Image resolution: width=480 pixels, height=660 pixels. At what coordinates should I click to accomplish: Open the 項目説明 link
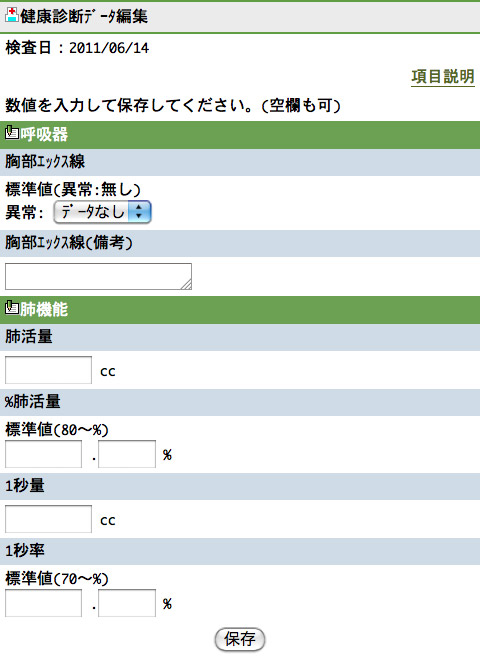[443, 77]
